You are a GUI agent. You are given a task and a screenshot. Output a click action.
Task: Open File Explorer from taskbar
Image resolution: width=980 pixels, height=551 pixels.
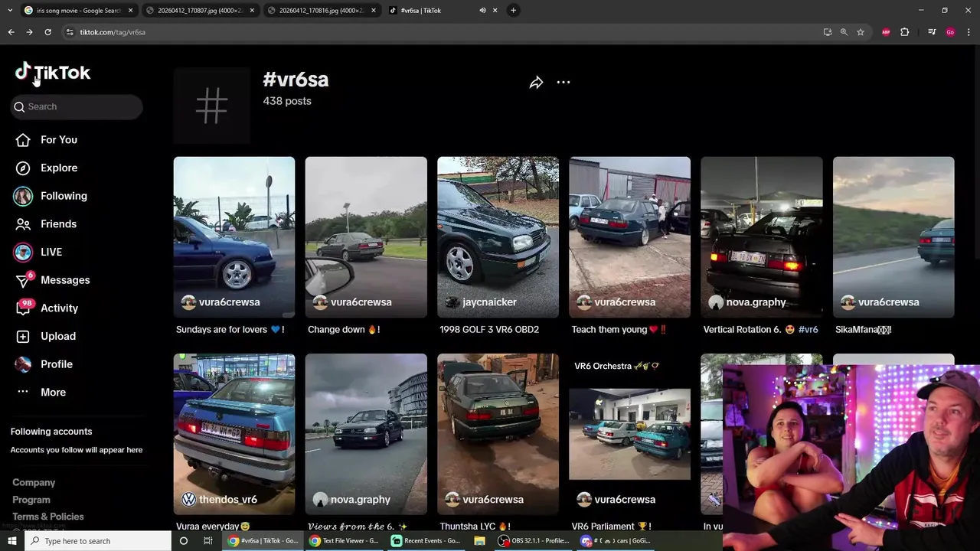click(479, 541)
